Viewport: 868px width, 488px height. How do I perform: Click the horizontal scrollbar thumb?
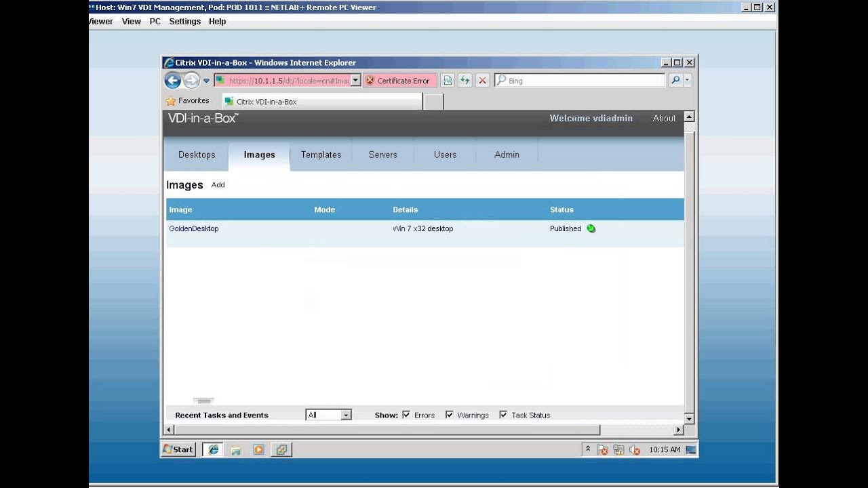click(x=387, y=430)
